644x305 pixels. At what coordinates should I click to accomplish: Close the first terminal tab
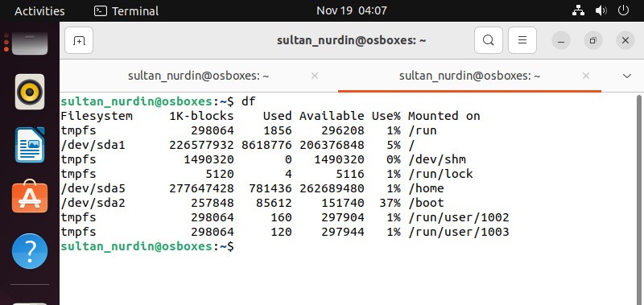[x=315, y=76]
